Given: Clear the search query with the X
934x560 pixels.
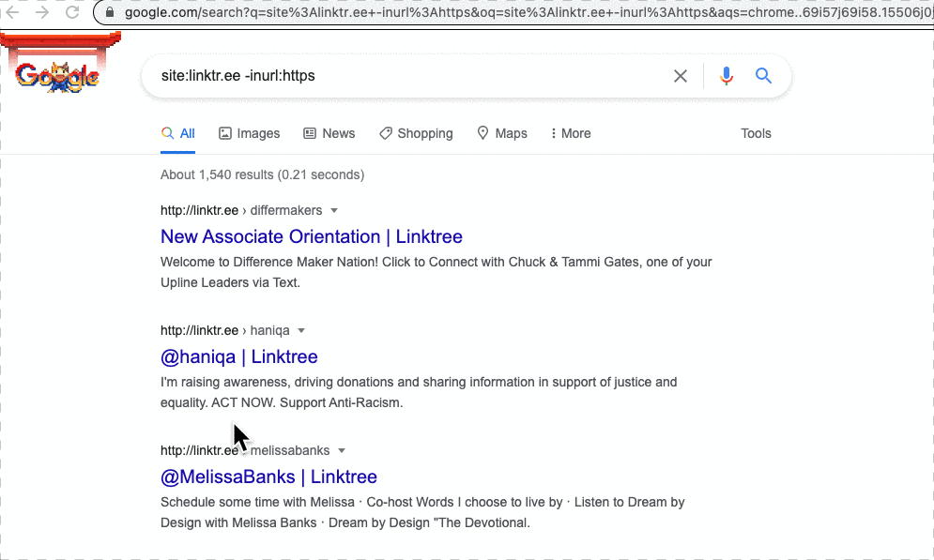Looking at the screenshot, I should 681,76.
